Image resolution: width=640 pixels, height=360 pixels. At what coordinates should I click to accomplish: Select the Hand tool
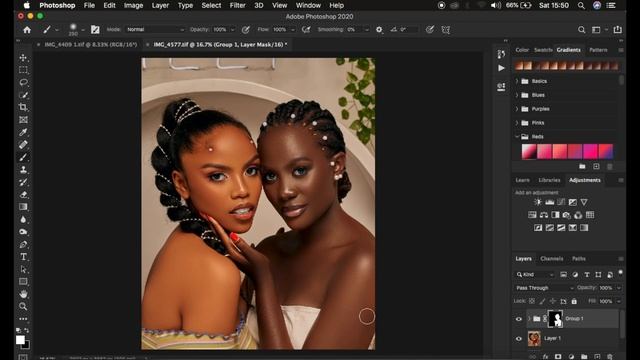pyautogui.click(x=23, y=294)
